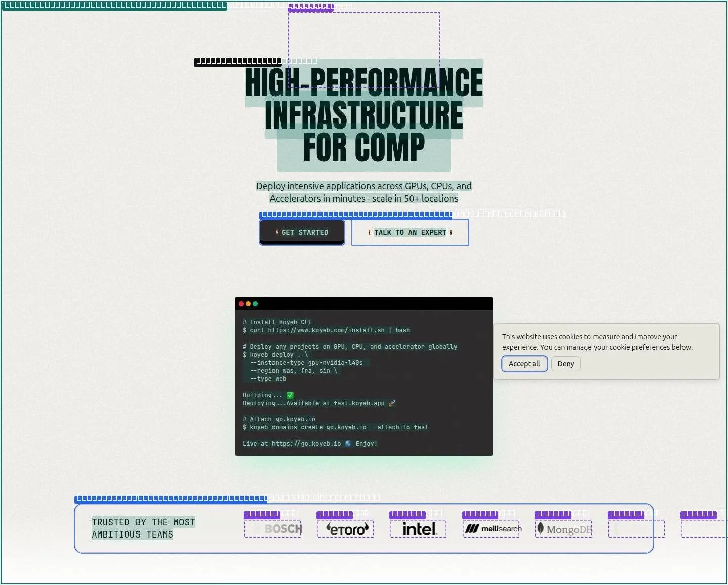Image resolution: width=728 pixels, height=585 pixels.
Task: Accept all cookies
Action: click(x=524, y=364)
